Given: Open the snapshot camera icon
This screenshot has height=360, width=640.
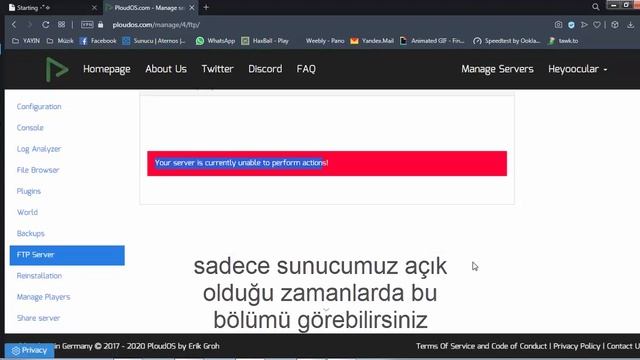Looking at the screenshot, I should point(558,25).
